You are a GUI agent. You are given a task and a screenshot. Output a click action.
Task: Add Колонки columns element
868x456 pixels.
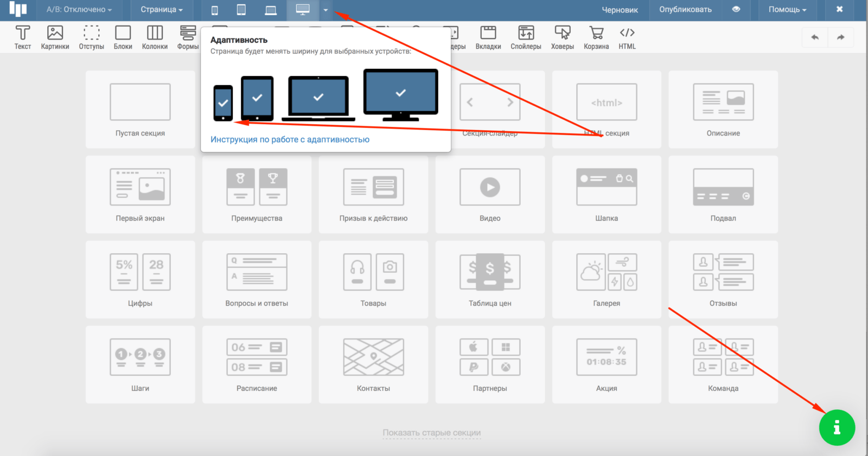click(155, 37)
